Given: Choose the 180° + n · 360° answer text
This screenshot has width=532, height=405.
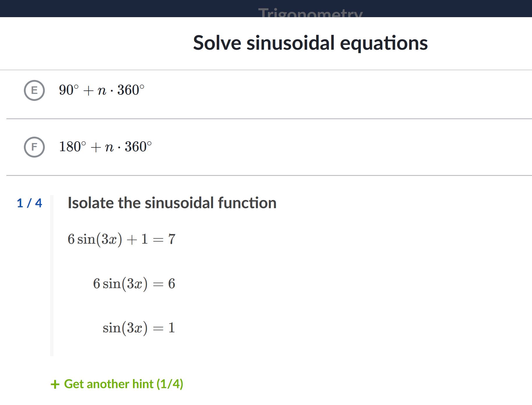Looking at the screenshot, I should pos(105,147).
